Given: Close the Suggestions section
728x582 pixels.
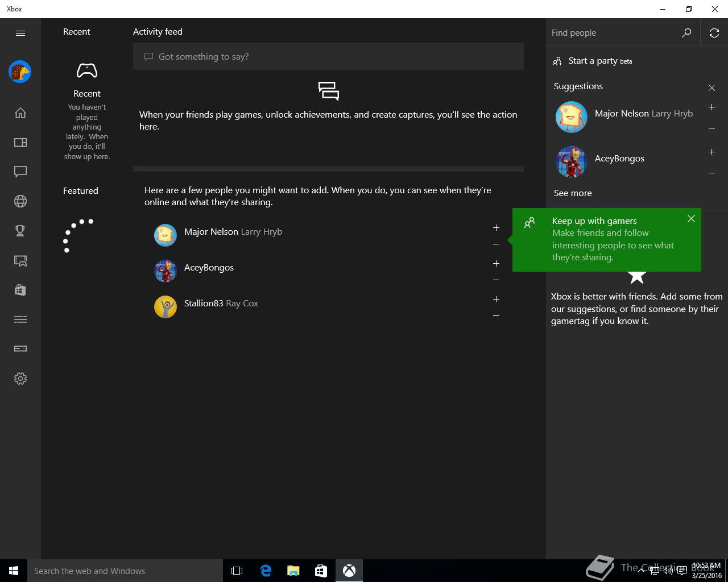Looking at the screenshot, I should [x=712, y=88].
